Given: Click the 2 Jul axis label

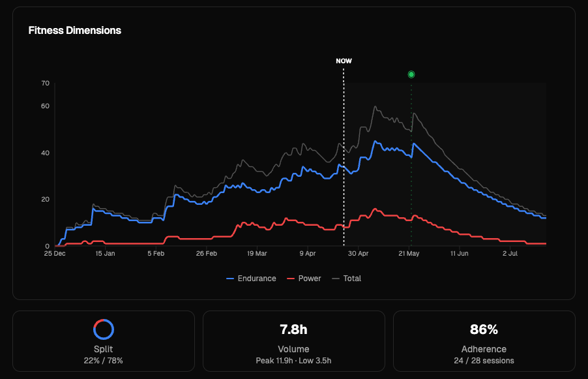Looking at the screenshot, I should coord(510,253).
